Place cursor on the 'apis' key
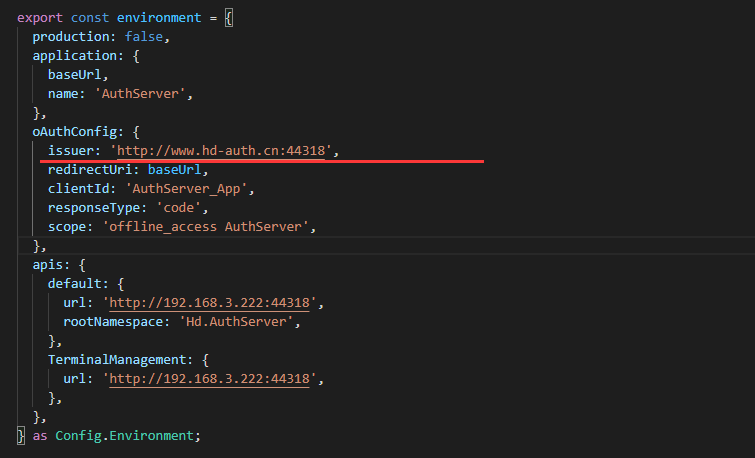This screenshot has width=755, height=458. pyautogui.click(x=47, y=265)
